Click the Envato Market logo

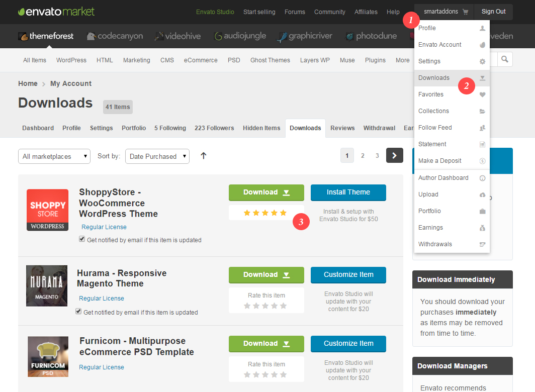(56, 12)
